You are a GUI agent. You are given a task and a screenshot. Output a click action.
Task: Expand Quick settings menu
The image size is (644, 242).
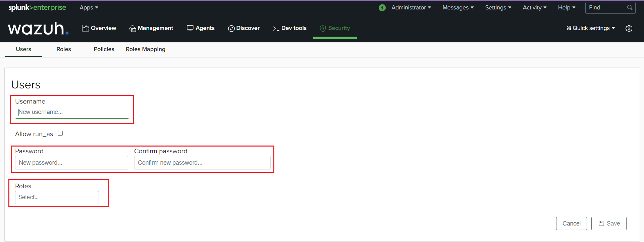pyautogui.click(x=591, y=28)
